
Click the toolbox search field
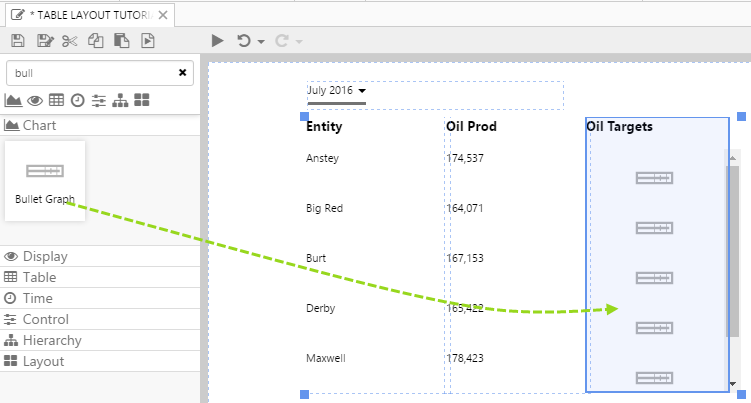90,72
